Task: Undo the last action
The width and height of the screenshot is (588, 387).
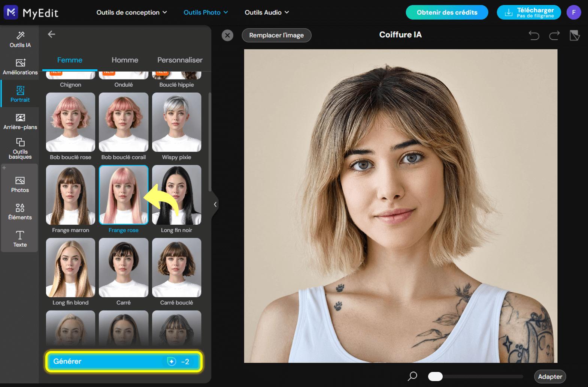Action: [534, 35]
